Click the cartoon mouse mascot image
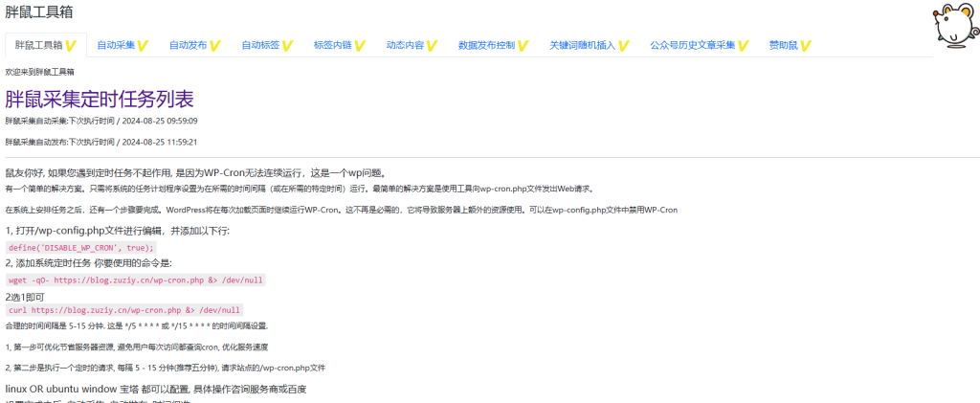980x403 pixels. click(x=951, y=26)
